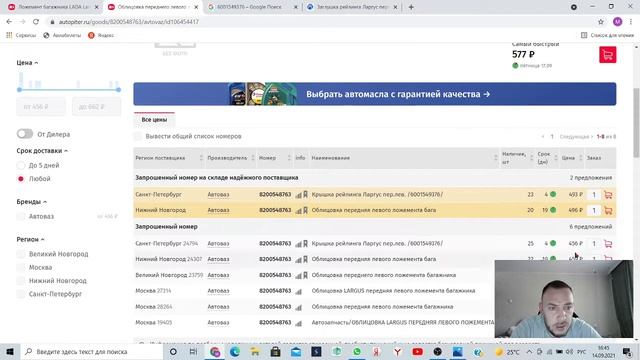Image resolution: width=640 pixels, height=360 pixels.
Task: Check the Санкт-Петербург region filter
Action: click(x=21, y=294)
